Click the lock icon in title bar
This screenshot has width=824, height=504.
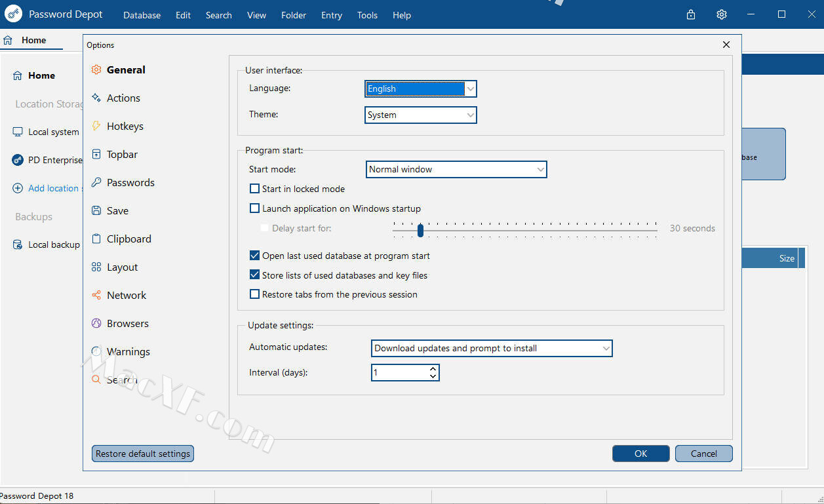click(691, 14)
